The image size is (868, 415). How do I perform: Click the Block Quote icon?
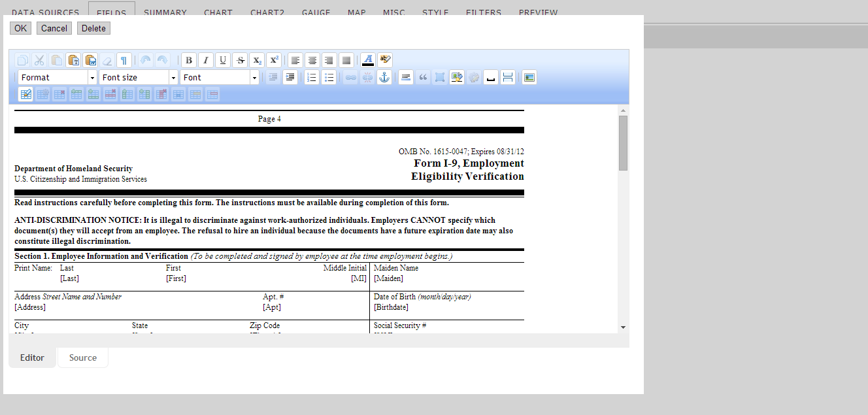pyautogui.click(x=423, y=77)
